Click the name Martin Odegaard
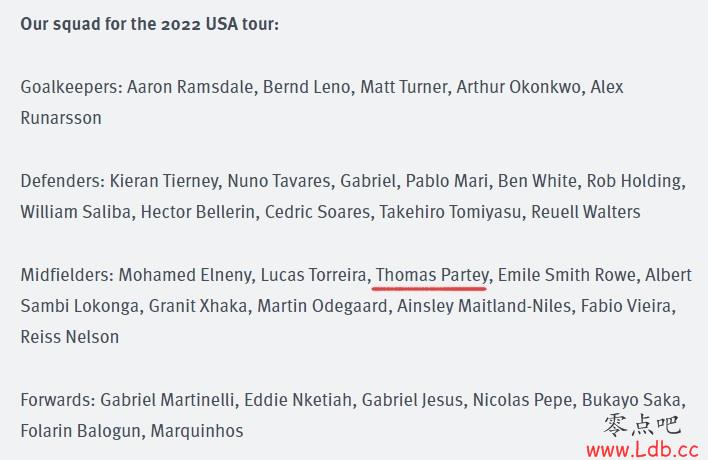The image size is (708, 460). [322, 306]
